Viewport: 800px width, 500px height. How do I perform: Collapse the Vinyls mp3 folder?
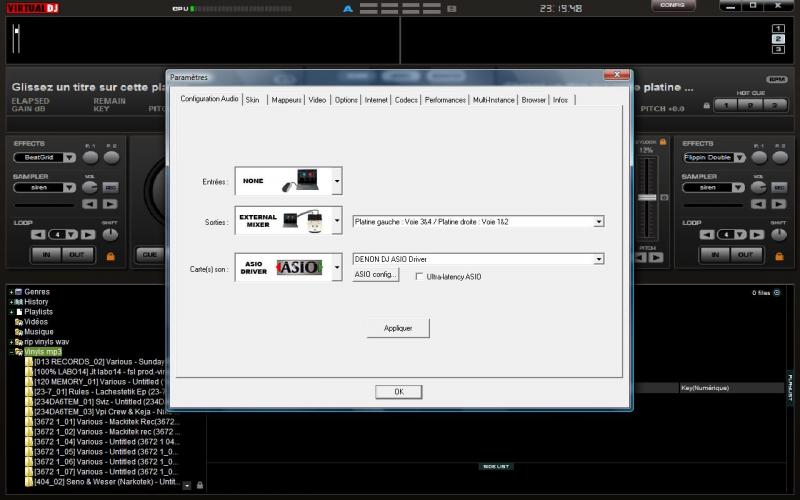pos(11,352)
